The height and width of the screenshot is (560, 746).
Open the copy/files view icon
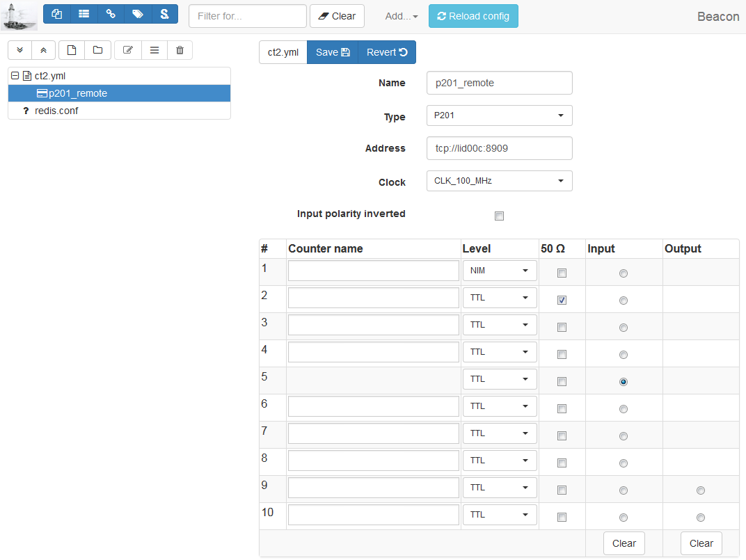coord(56,15)
